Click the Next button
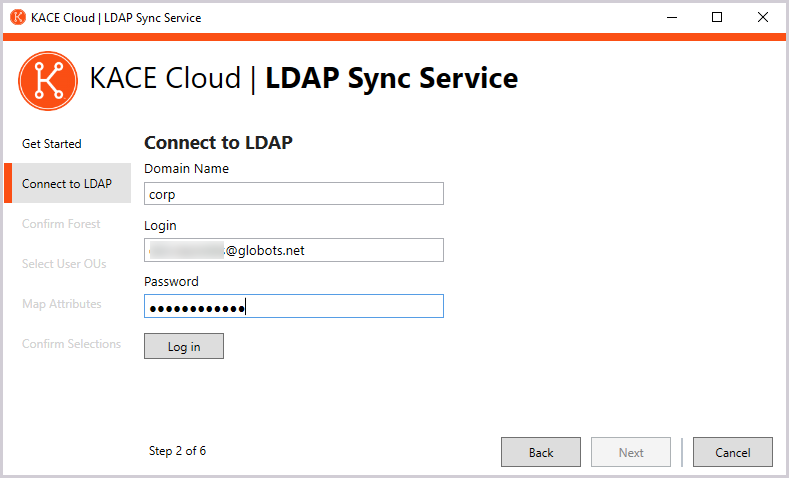The image size is (789, 478). coord(631,452)
